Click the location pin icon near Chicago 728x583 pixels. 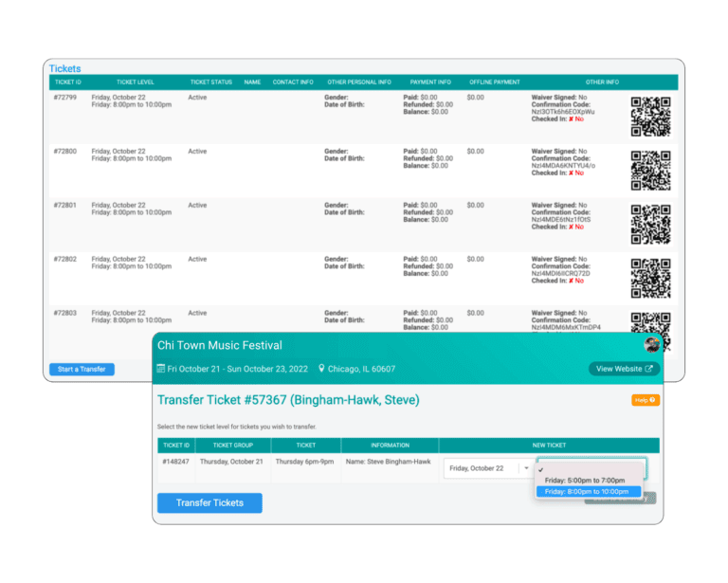321,369
